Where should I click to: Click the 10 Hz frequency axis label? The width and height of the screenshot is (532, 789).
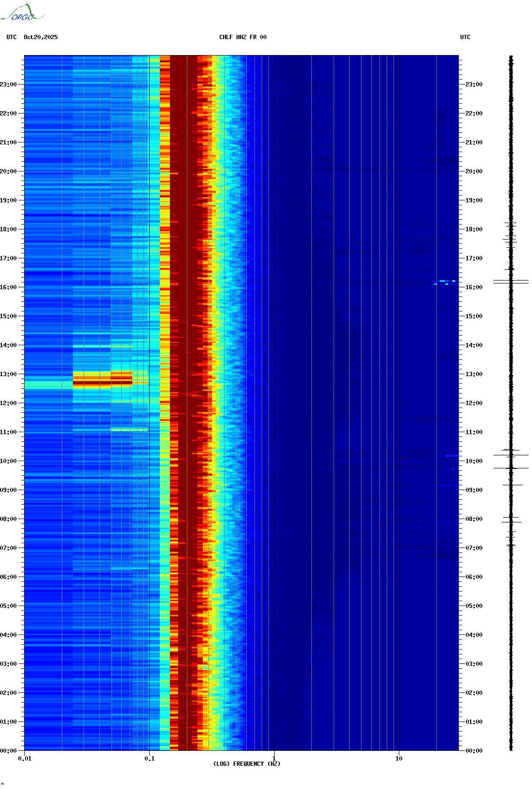399,759
